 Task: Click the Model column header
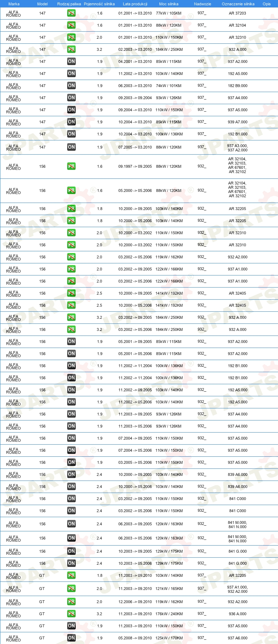(x=42, y=4)
